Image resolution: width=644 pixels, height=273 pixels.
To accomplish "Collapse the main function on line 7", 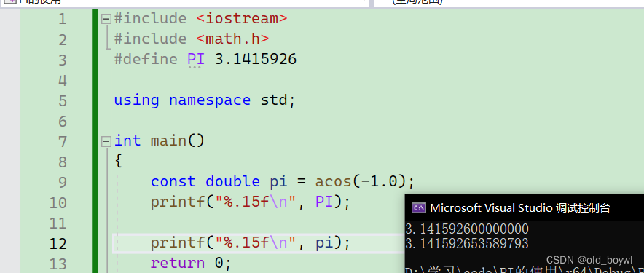I will click(x=106, y=142).
